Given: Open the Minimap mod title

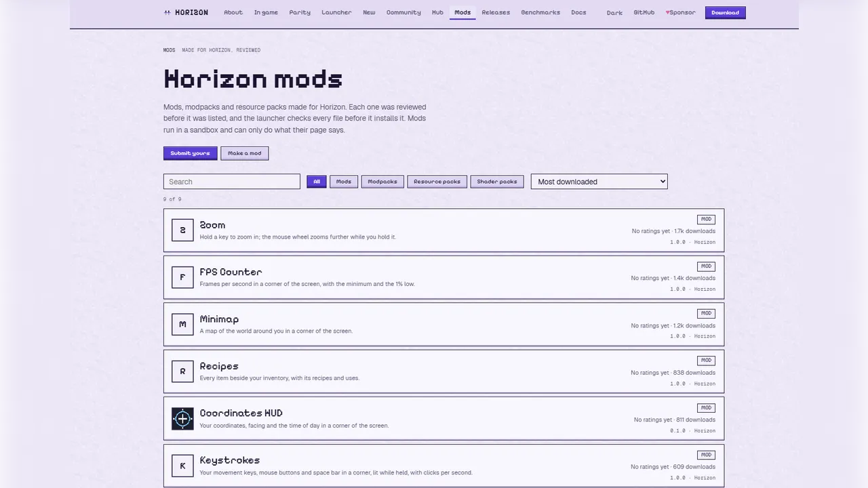Looking at the screenshot, I should [x=219, y=319].
